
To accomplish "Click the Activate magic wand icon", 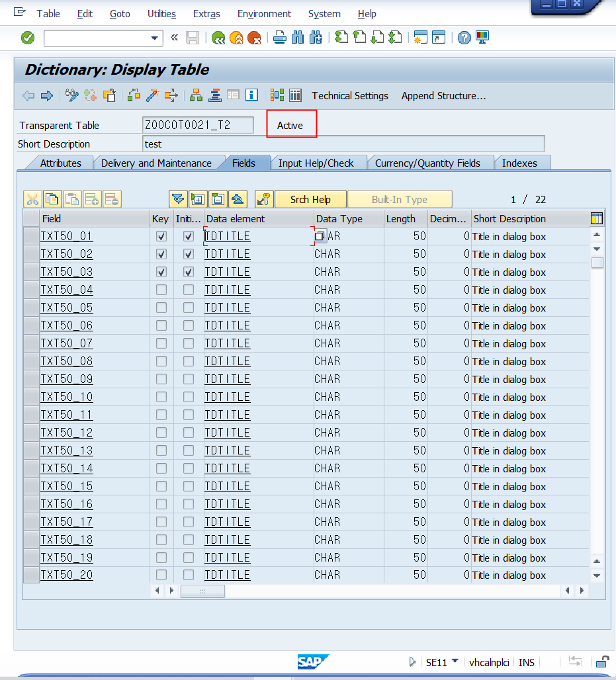I will tap(152, 95).
